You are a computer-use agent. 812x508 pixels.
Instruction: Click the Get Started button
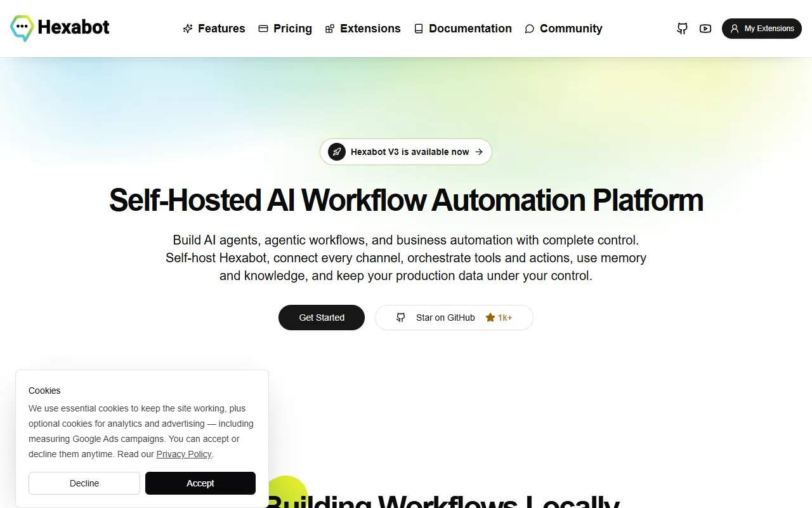[x=322, y=317]
